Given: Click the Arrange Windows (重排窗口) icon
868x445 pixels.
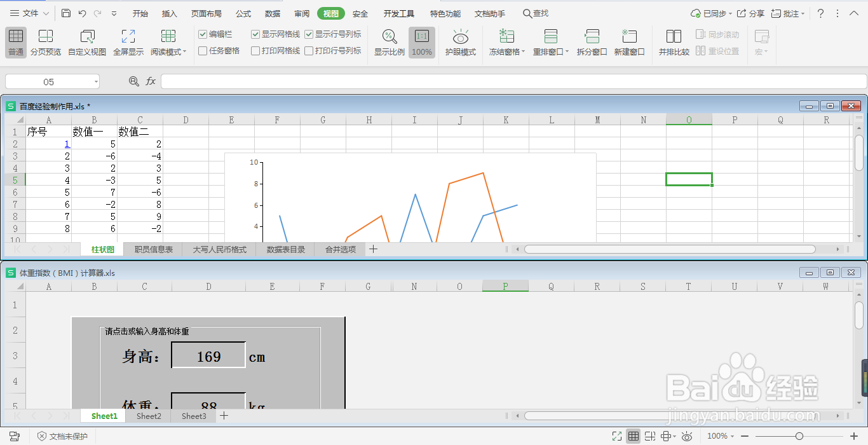Looking at the screenshot, I should tap(551, 36).
